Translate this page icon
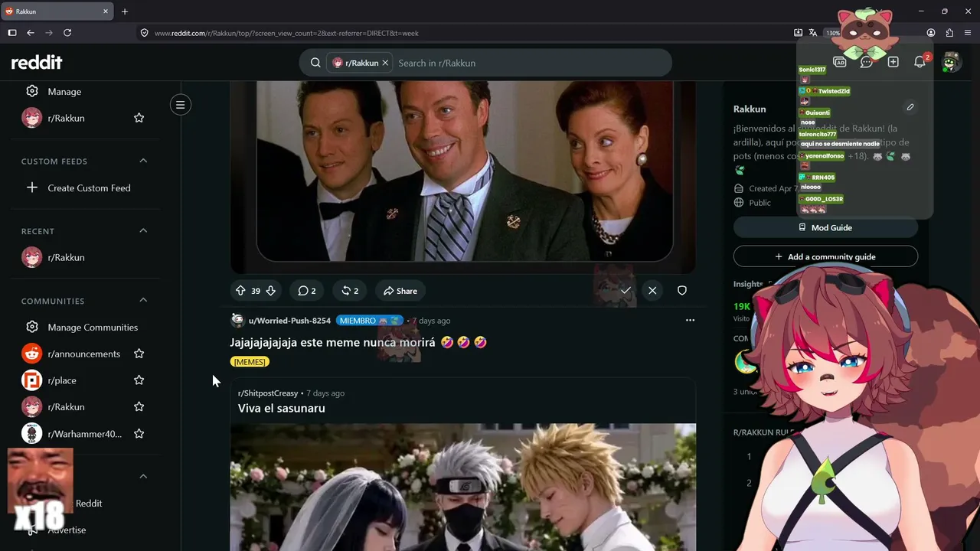This screenshot has width=980, height=551. pos(813,33)
